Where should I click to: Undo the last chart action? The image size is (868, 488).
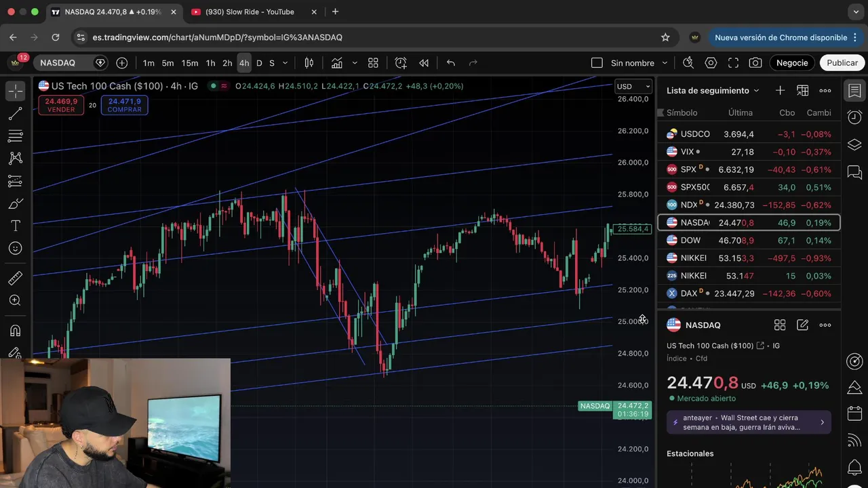coord(451,63)
